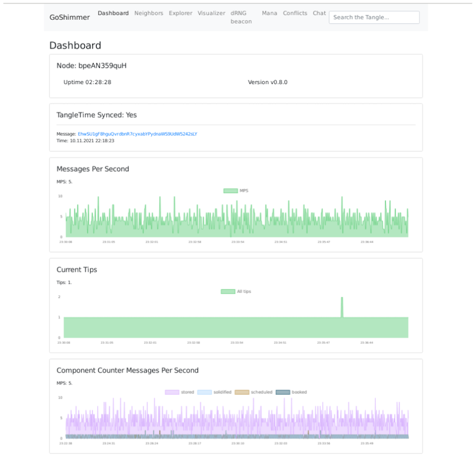Toggle the All tips legend swatch
Screen dimensions: 476x458
[x=228, y=292]
